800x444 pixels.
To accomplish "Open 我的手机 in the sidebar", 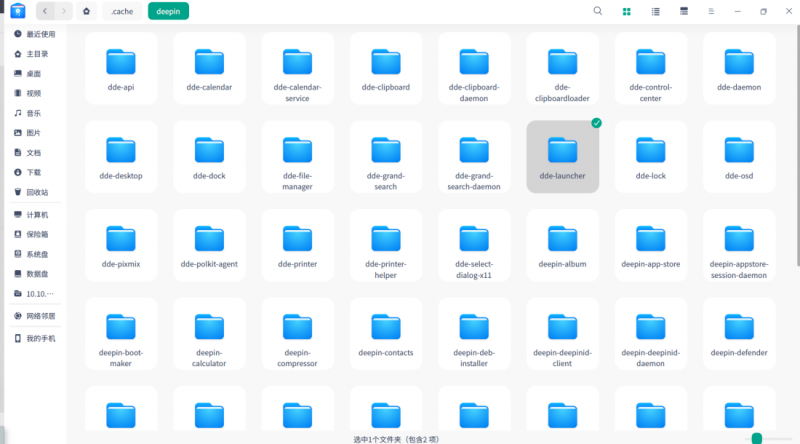I will coord(35,338).
